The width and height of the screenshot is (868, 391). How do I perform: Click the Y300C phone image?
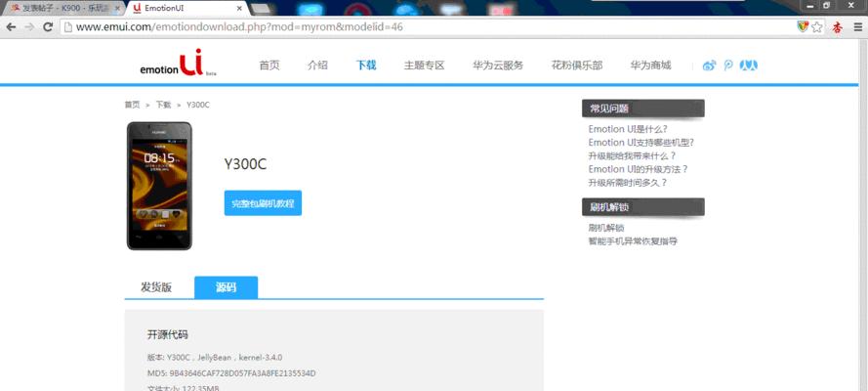159,186
